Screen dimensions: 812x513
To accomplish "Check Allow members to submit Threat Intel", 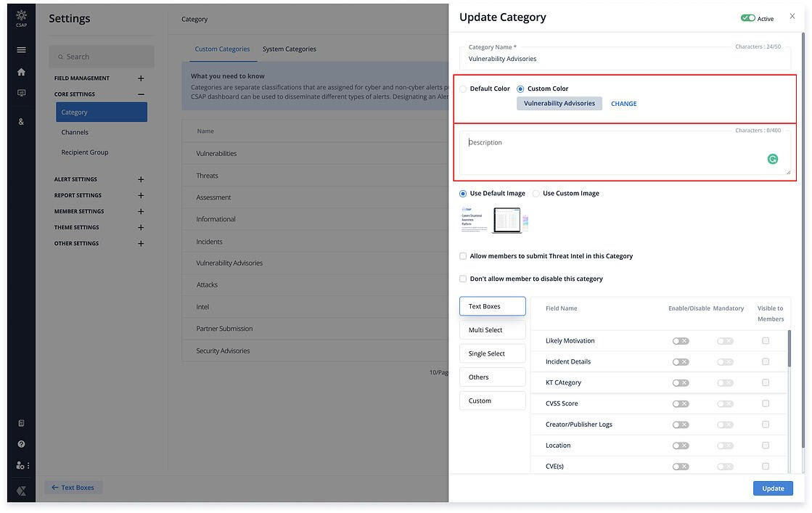I will pos(463,256).
